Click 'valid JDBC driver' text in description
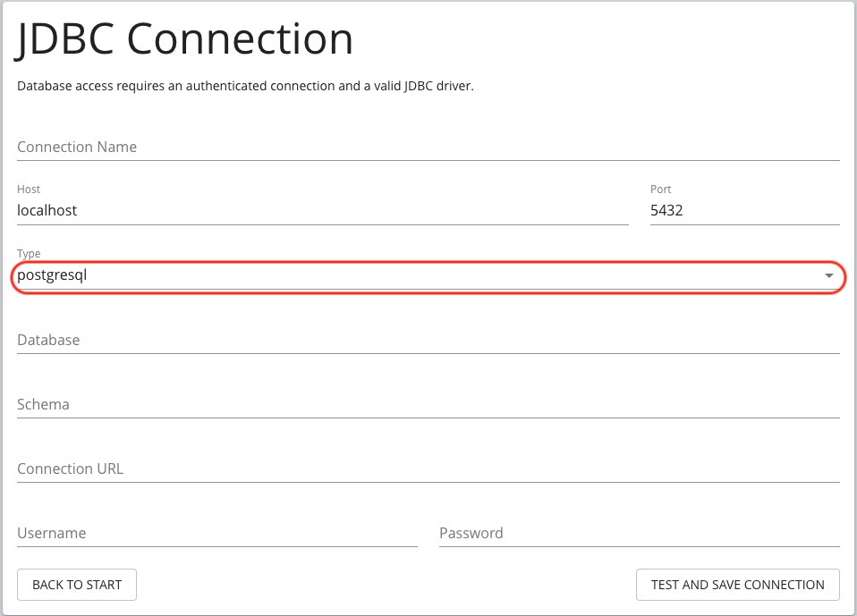The height and width of the screenshot is (616, 857). pos(424,87)
